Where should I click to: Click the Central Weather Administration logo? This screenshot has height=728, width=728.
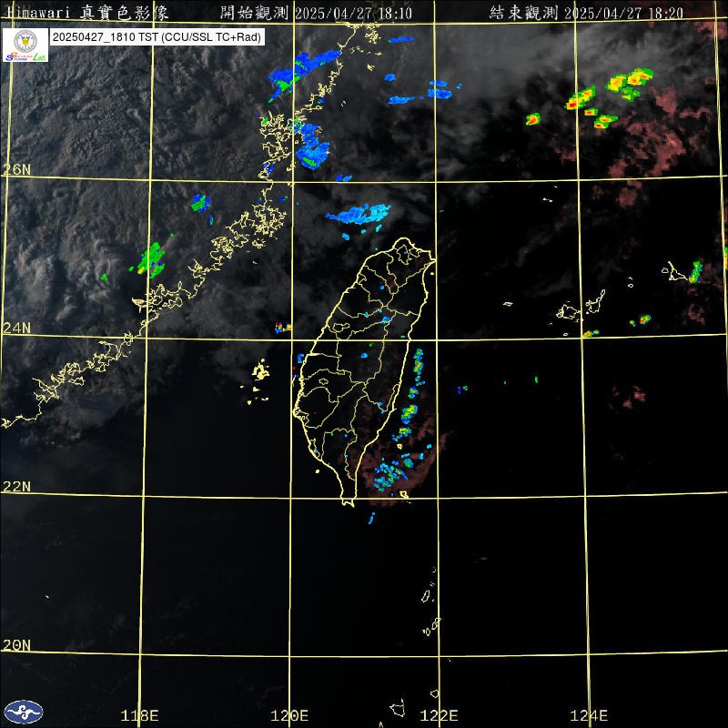click(x=24, y=712)
